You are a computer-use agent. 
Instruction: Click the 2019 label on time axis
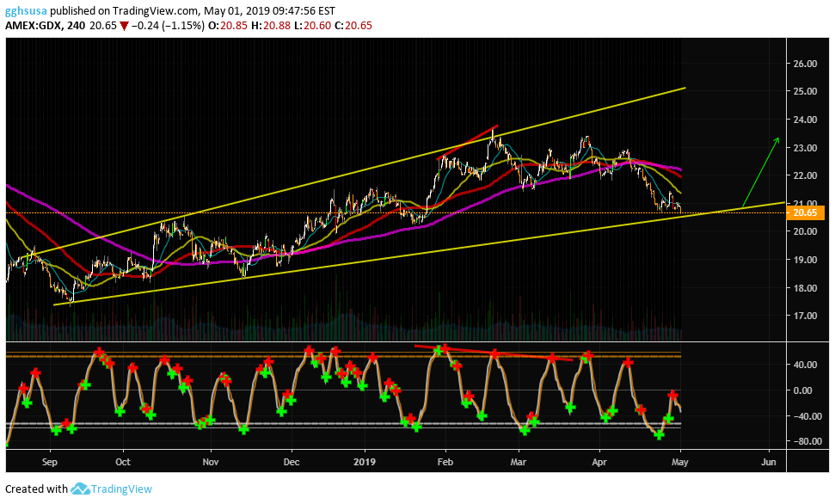click(365, 462)
